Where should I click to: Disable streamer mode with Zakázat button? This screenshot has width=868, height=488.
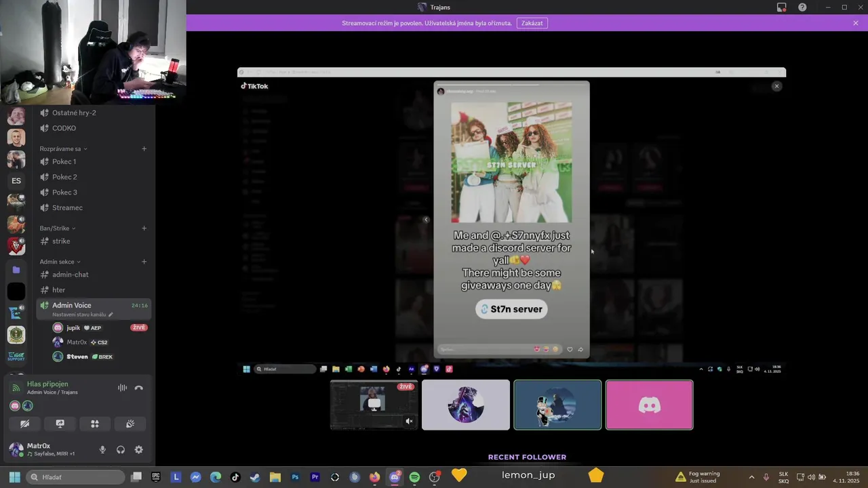coord(532,23)
